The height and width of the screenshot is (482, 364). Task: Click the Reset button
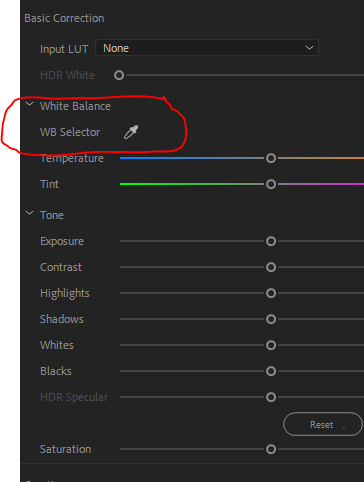pos(323,424)
